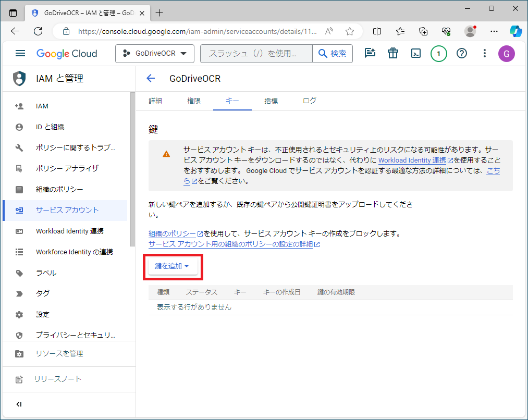Open the help question mark menu
This screenshot has height=420, width=528.
click(x=462, y=53)
